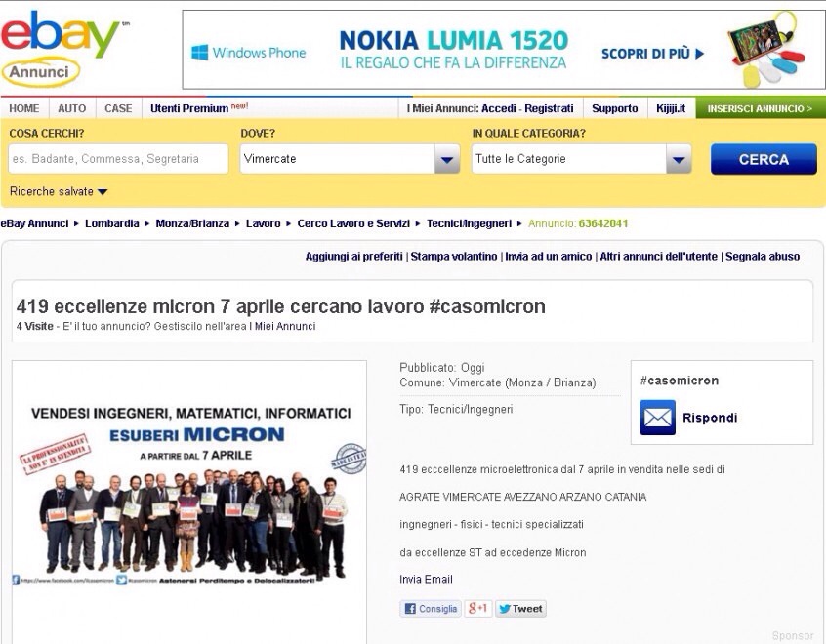Click the Aggiungi ai preferiti link
The height and width of the screenshot is (644, 826).
point(353,257)
